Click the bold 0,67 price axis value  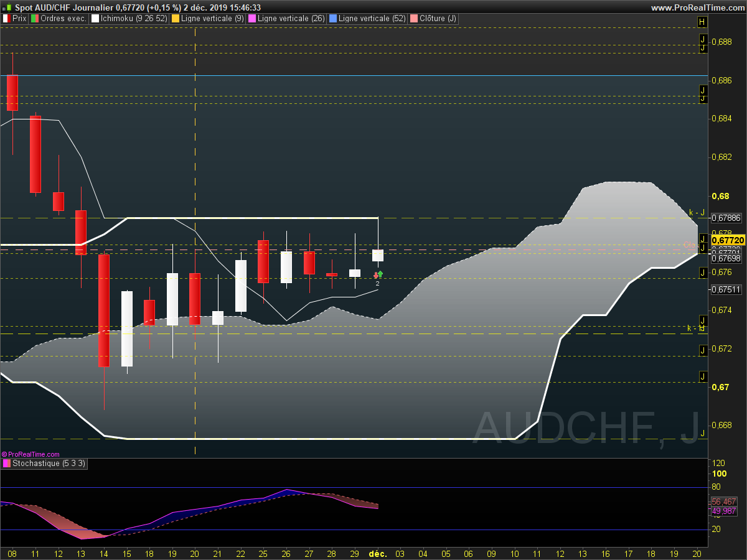coord(720,387)
